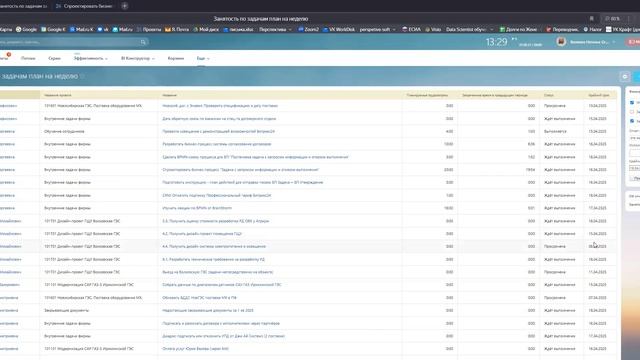The image size is (640, 360).
Task: Open task Изучить лекции по BPMN от BrainStorm
Action: click(x=197, y=208)
